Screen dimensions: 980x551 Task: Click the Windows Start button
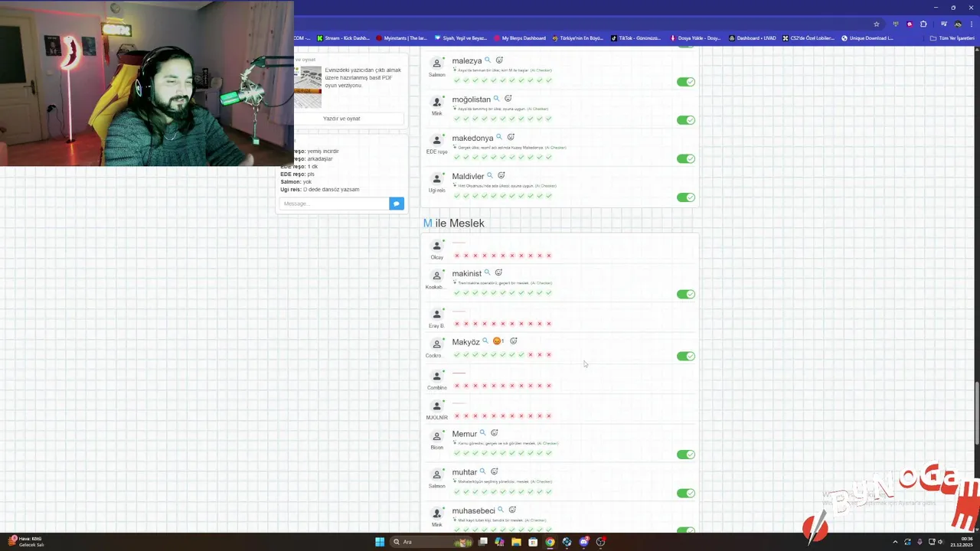(380, 542)
